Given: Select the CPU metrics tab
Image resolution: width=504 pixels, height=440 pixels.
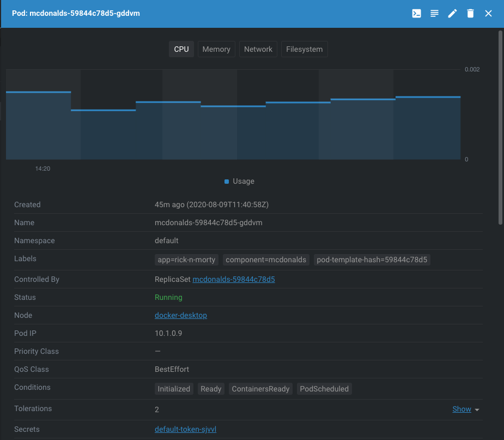Looking at the screenshot, I should (181, 49).
